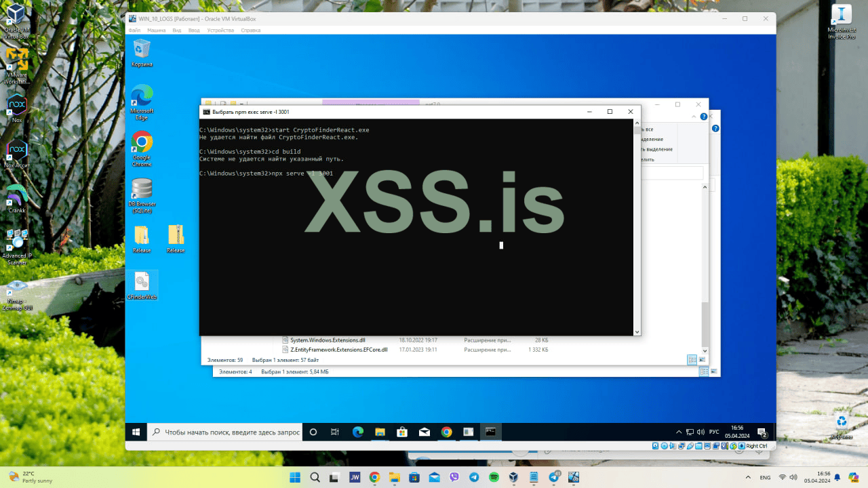868x488 pixels.
Task: Open Spotify from the host taskbar
Action: [494, 477]
